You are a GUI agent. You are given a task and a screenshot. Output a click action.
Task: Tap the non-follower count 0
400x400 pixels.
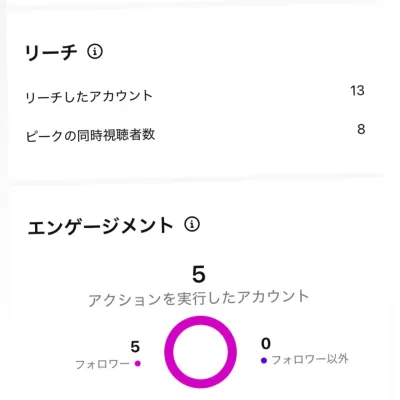[x=266, y=344]
